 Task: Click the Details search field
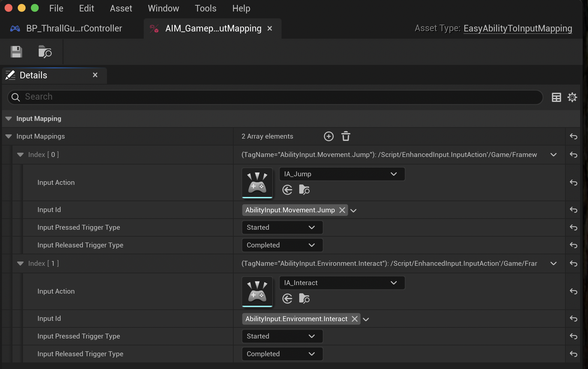(131, 97)
